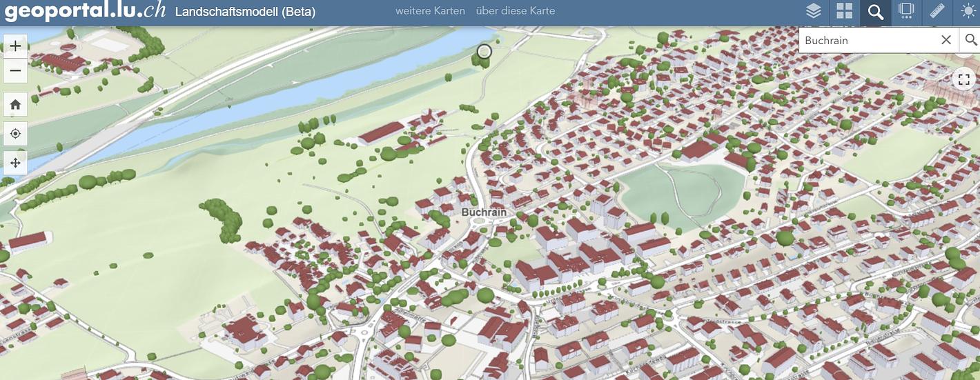Click the Buchrain search input field
Viewport: 980px width, 380px height.
(866, 40)
